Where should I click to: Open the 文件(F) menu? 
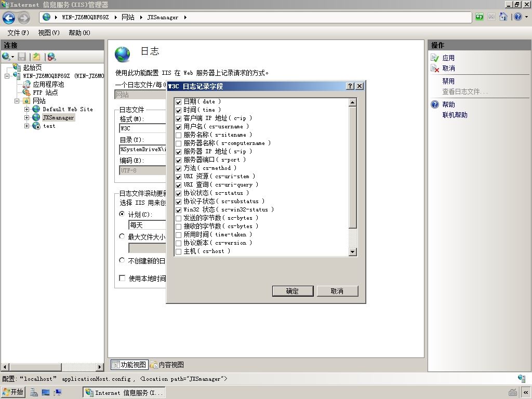(18, 33)
